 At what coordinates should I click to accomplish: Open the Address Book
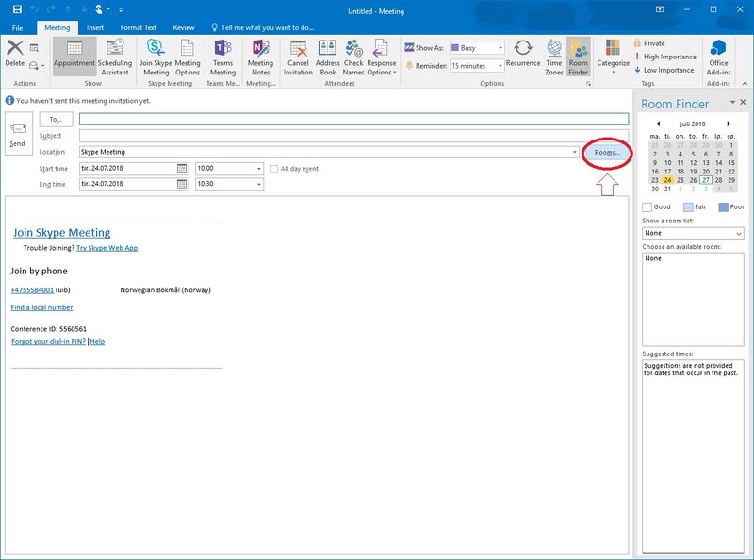pos(327,57)
